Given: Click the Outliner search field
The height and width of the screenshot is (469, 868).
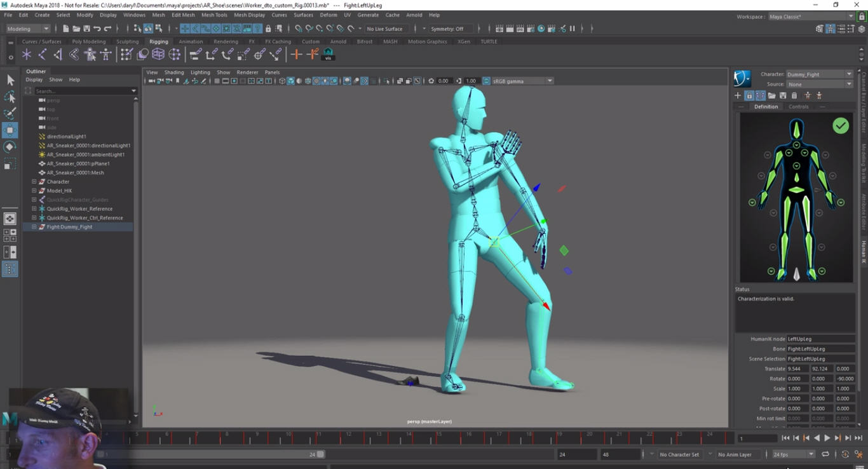Looking at the screenshot, I should coord(84,91).
